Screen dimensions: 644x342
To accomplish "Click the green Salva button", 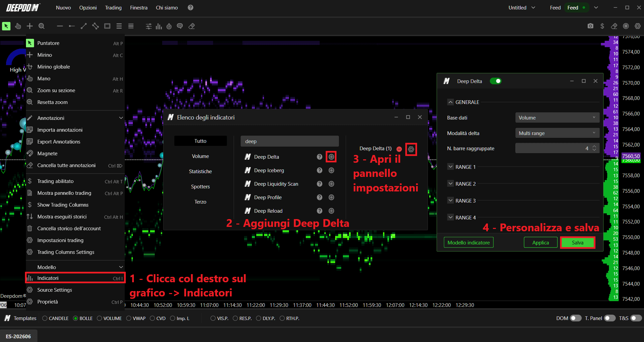I will click(x=578, y=242).
